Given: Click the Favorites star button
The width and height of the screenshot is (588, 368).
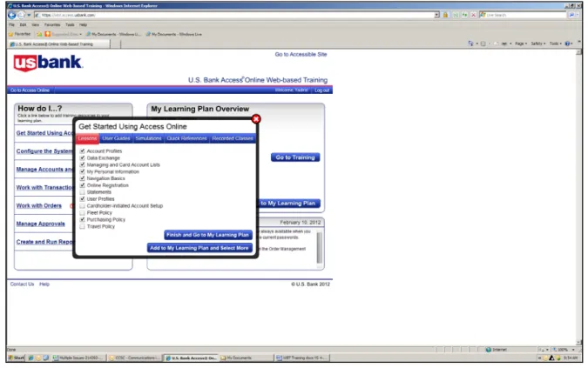Looking at the screenshot, I should [x=19, y=34].
